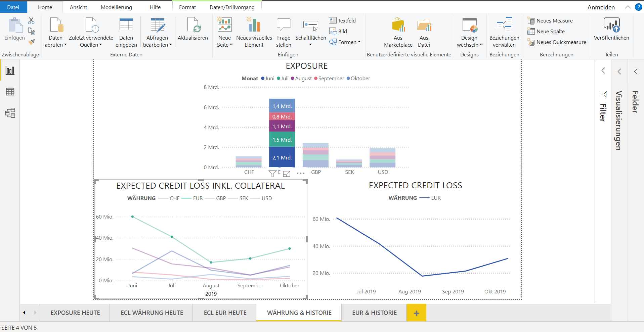Click the 2,1 Mrd. EUR bar segment
The height and width of the screenshot is (332, 644).
pos(282,157)
